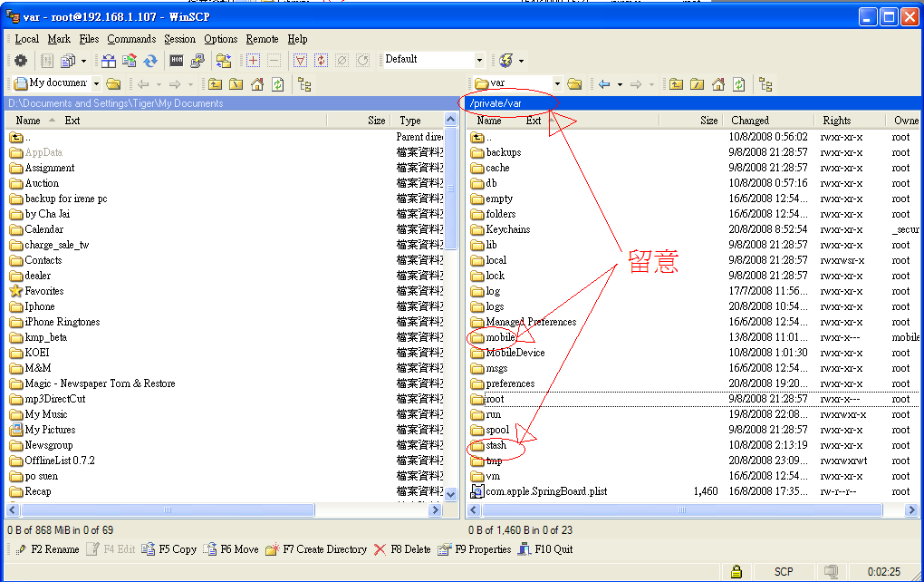Show the local directory tree icon

click(x=304, y=84)
